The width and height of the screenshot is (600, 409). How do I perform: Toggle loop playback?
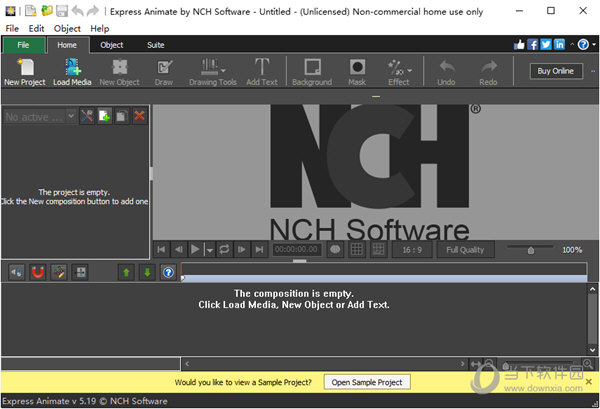(224, 250)
